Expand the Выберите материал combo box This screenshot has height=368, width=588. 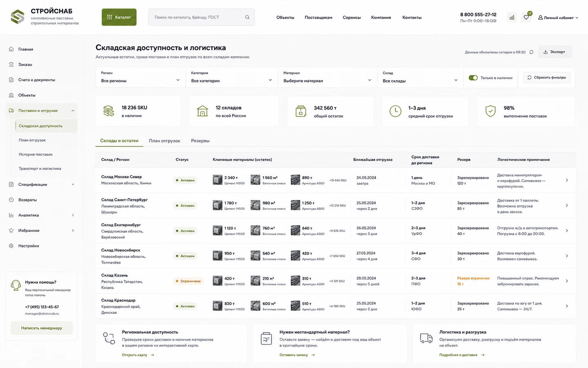point(327,77)
